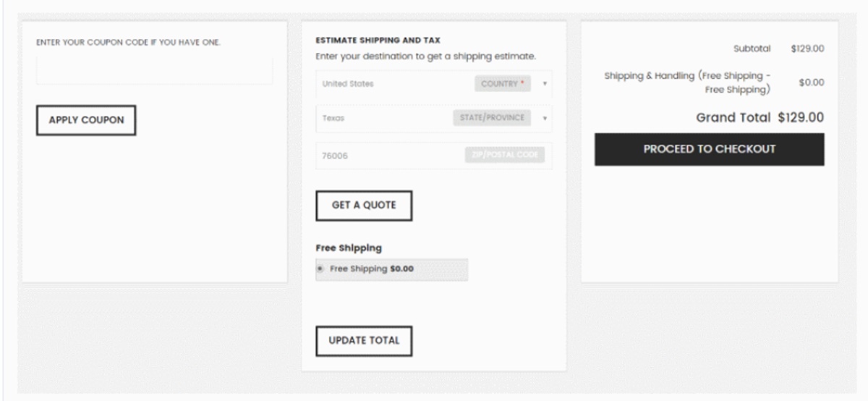
Task: Click Proceed to Checkout
Action: pyautogui.click(x=709, y=150)
